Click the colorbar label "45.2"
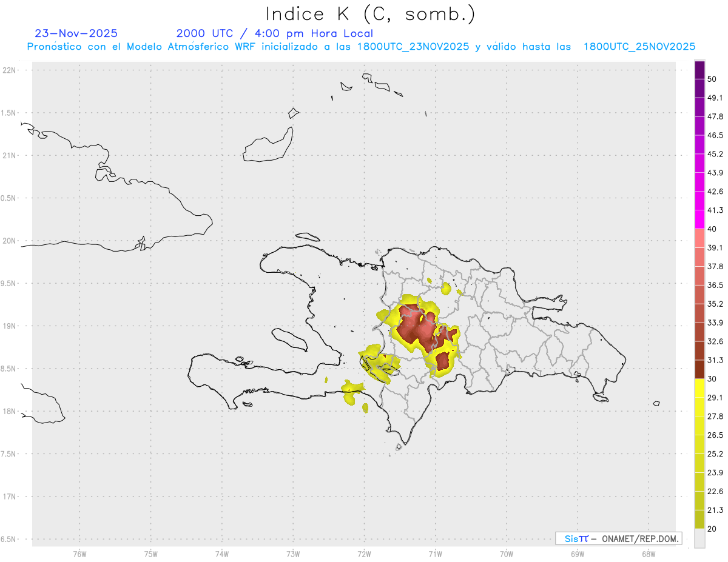This screenshot has height=562, width=728. click(715, 154)
